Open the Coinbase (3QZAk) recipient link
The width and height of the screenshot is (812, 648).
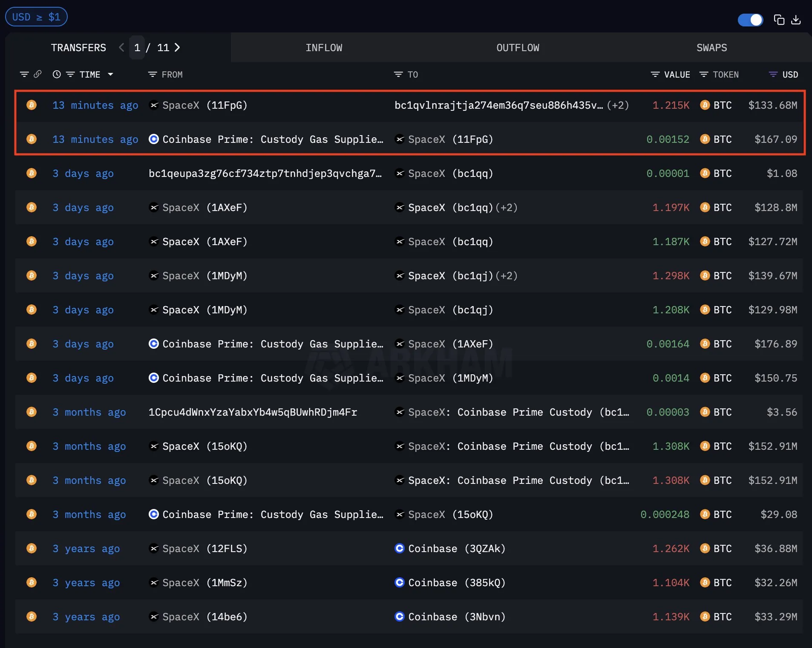[456, 549]
